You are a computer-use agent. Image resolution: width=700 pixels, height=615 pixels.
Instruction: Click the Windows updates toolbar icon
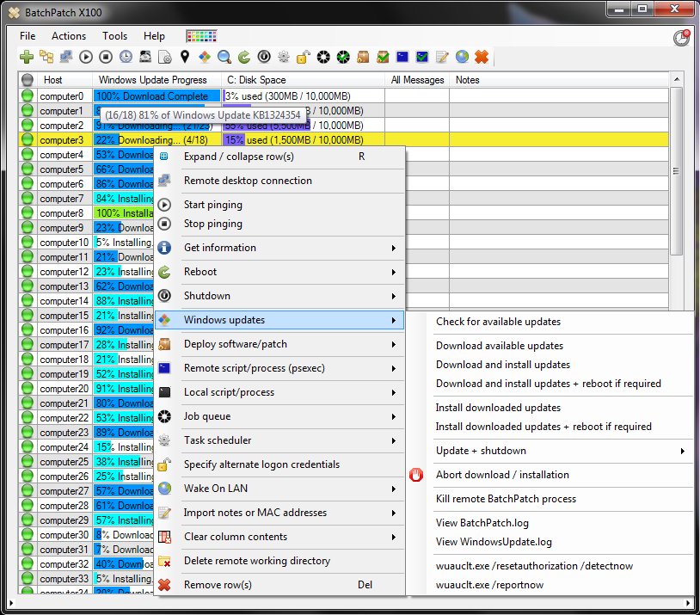(205, 57)
